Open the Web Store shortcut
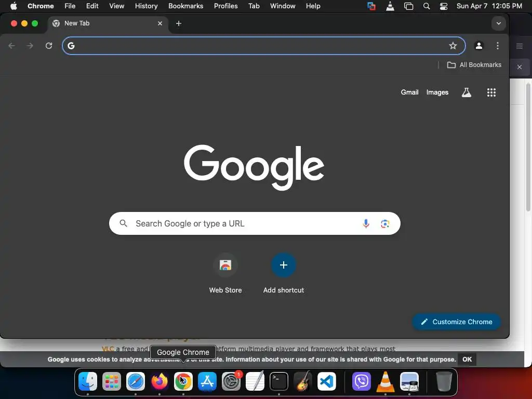The width and height of the screenshot is (532, 399). (x=225, y=273)
